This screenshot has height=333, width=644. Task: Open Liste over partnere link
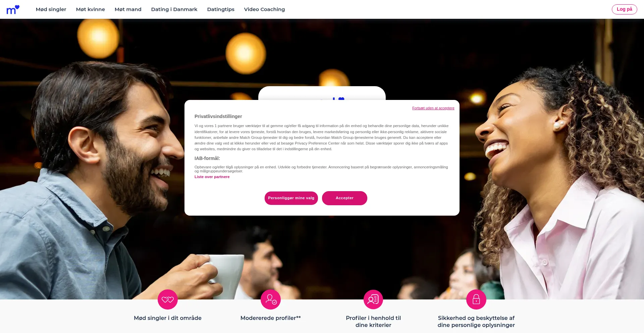[x=212, y=177]
